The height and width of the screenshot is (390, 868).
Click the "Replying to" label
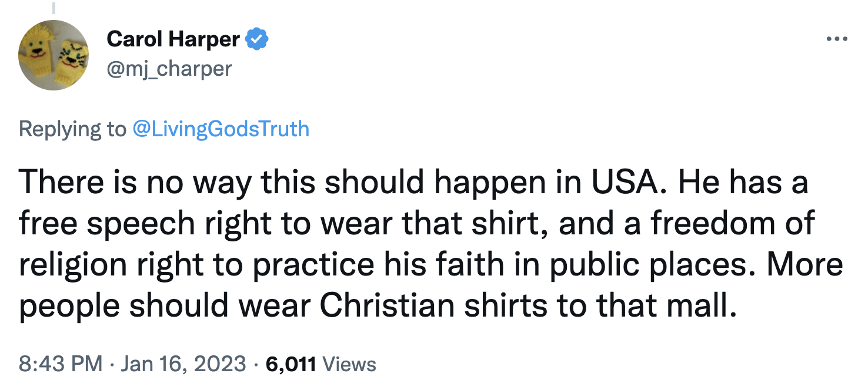(72, 129)
